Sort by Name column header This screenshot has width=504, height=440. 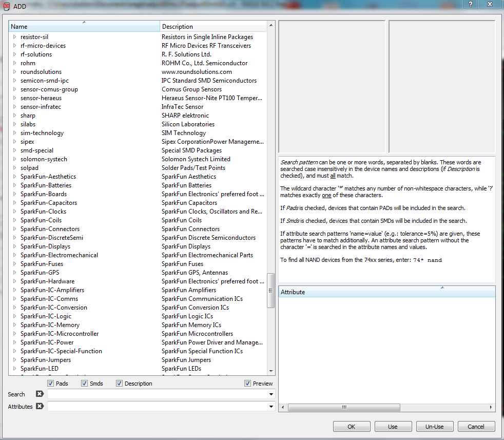84,26
